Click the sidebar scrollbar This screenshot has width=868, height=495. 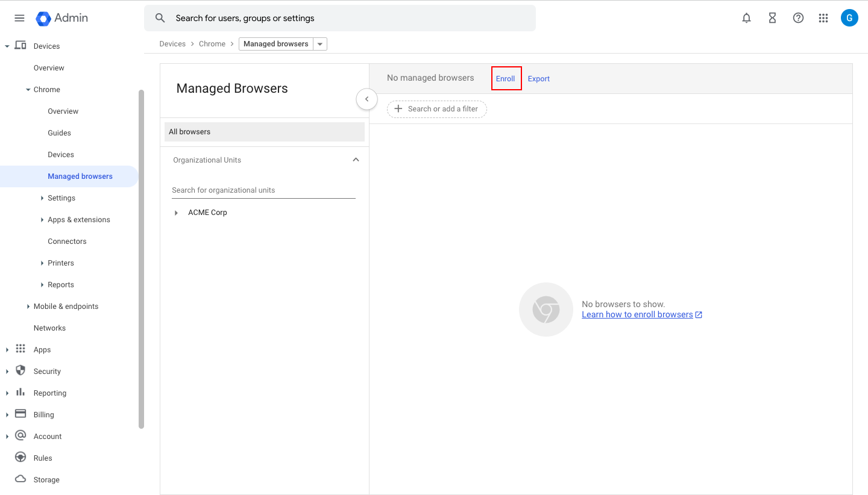tap(142, 259)
